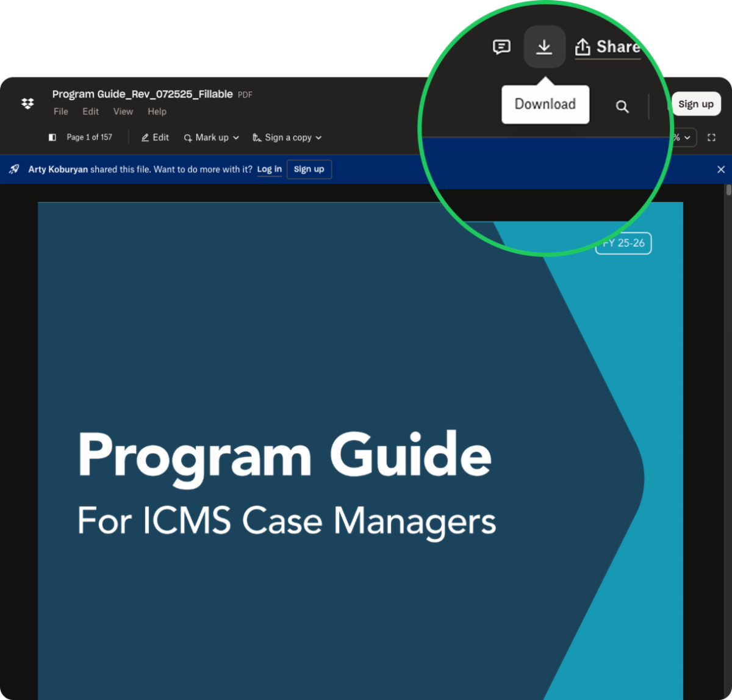
Task: Open the comment icon near Download
Action: 501,47
